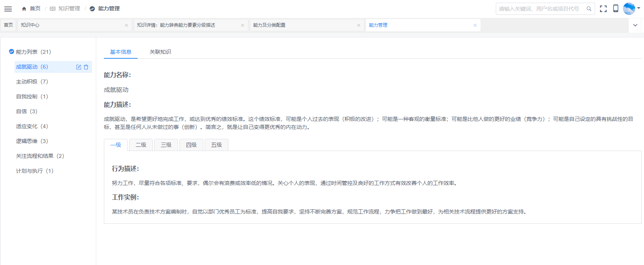Select the 三级 level tab
This screenshot has height=265, width=644.
coord(166,145)
